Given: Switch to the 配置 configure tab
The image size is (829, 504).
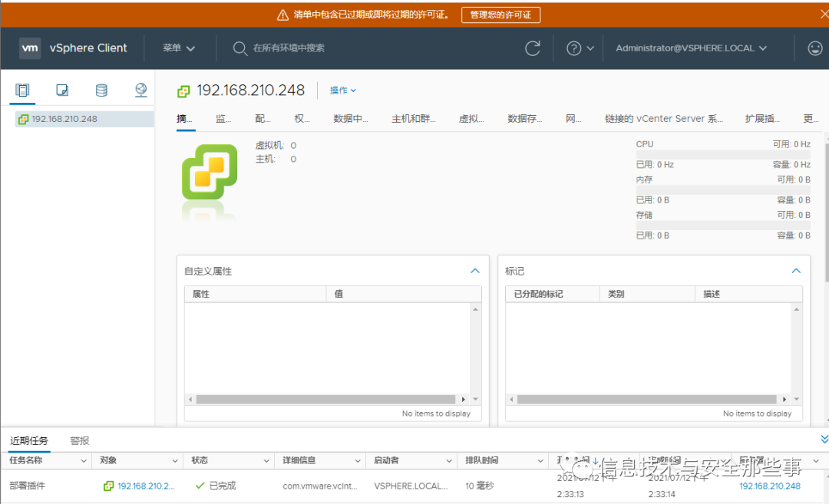Looking at the screenshot, I should point(263,119).
